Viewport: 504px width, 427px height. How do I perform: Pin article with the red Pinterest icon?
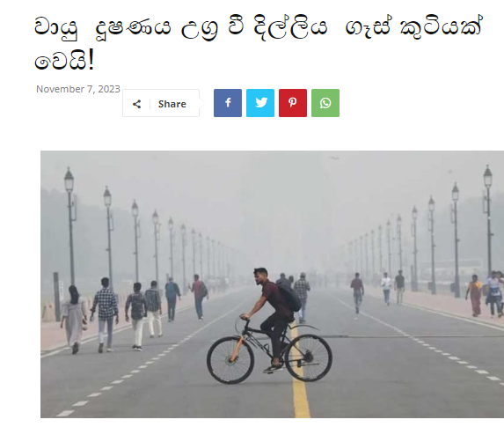293,103
